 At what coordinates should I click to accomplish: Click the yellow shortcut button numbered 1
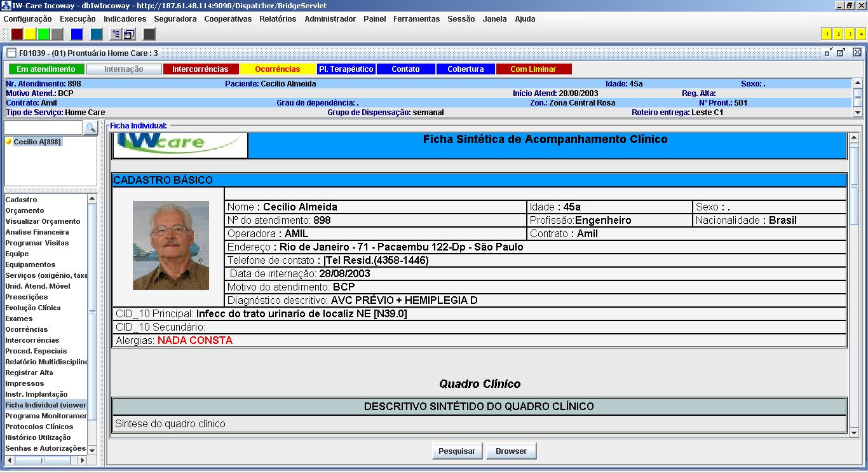pyautogui.click(x=827, y=34)
